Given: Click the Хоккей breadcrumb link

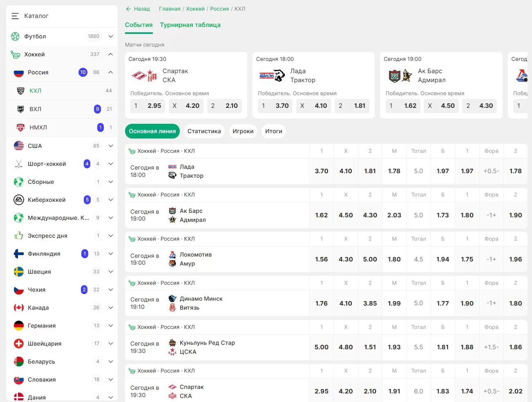Looking at the screenshot, I should pyautogui.click(x=195, y=9).
